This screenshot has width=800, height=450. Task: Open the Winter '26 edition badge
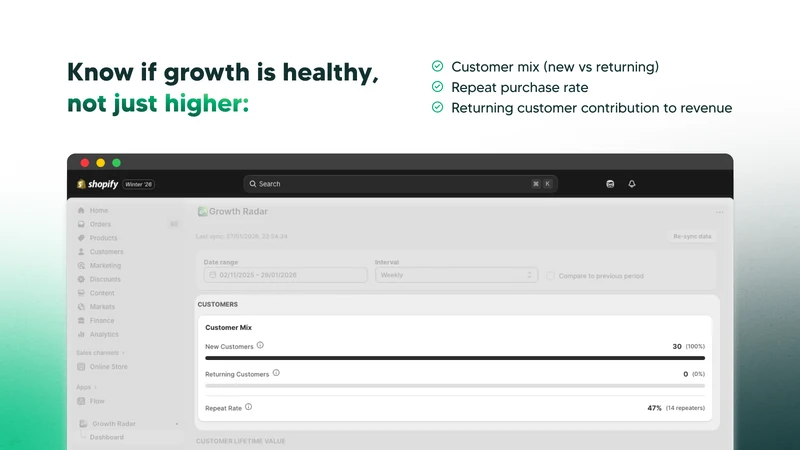pyautogui.click(x=139, y=184)
